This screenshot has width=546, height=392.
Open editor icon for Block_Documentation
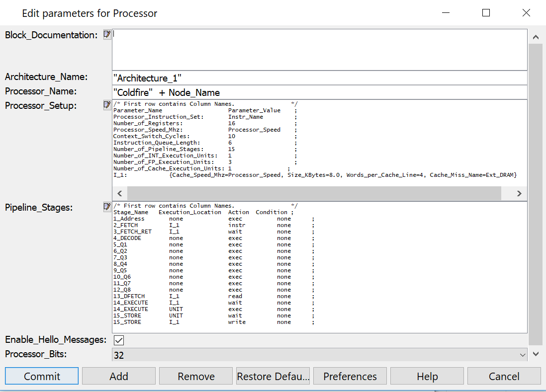[x=107, y=34]
